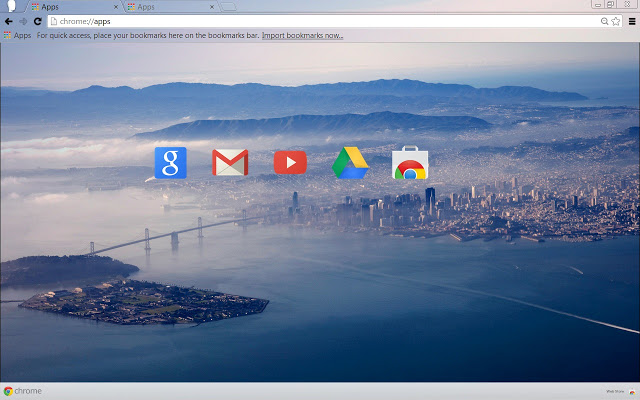
Task: Launch the Google Drive app
Action: 350,162
